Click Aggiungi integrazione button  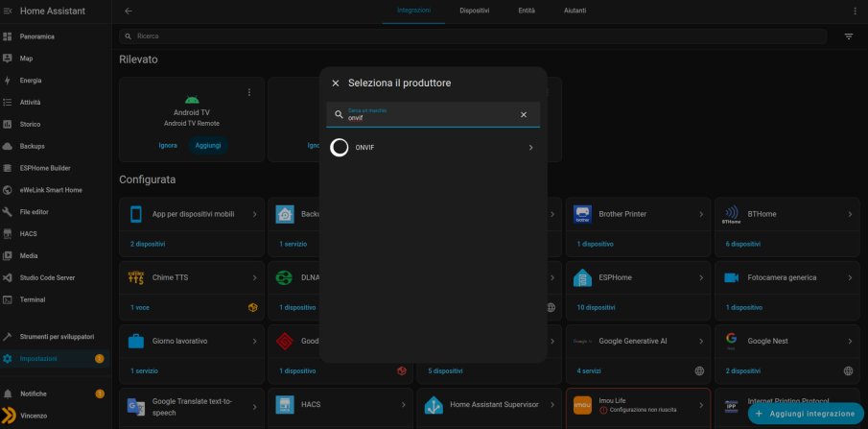[806, 414]
